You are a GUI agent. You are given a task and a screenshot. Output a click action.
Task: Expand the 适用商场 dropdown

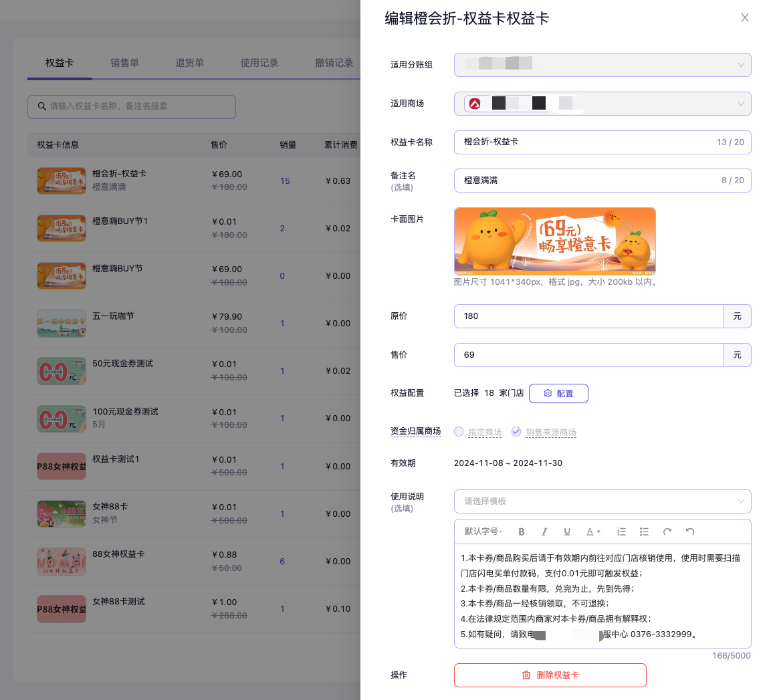[602, 104]
